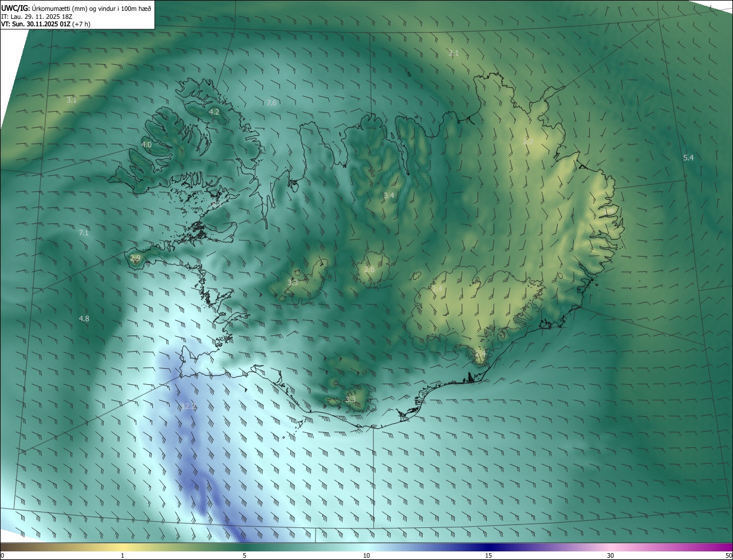The width and height of the screenshot is (733, 560).
Task: Click the 4.0 value label on the map
Action: (147, 145)
